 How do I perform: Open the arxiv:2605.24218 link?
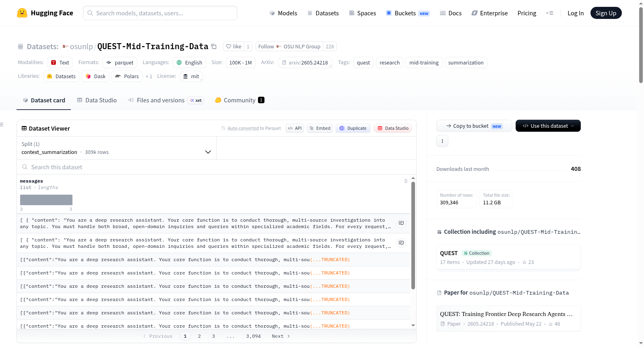click(x=305, y=63)
